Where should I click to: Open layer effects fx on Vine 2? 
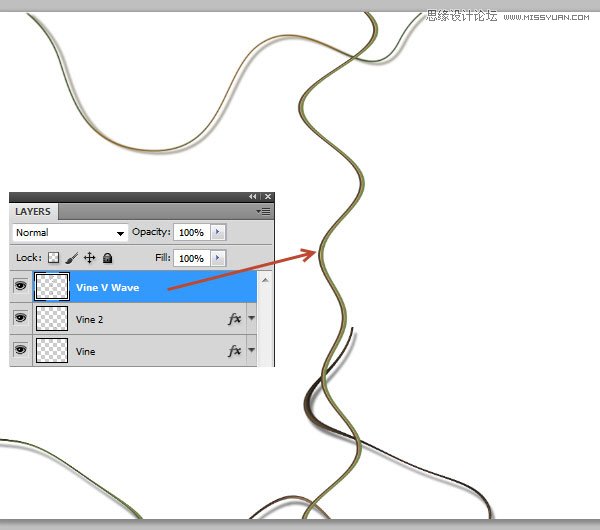point(235,318)
